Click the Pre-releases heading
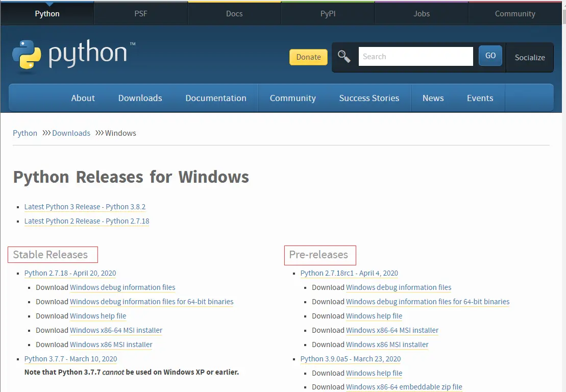The width and height of the screenshot is (566, 392). click(318, 255)
